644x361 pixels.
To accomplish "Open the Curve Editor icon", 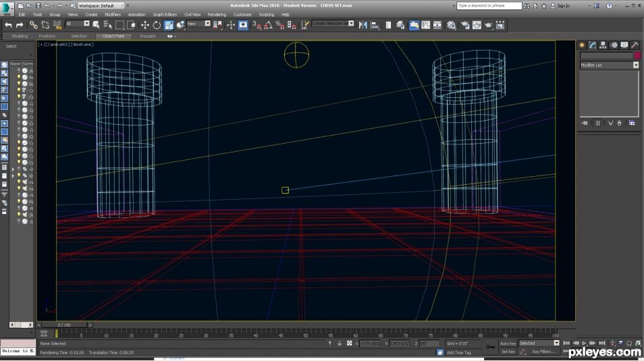I will coord(426,26).
